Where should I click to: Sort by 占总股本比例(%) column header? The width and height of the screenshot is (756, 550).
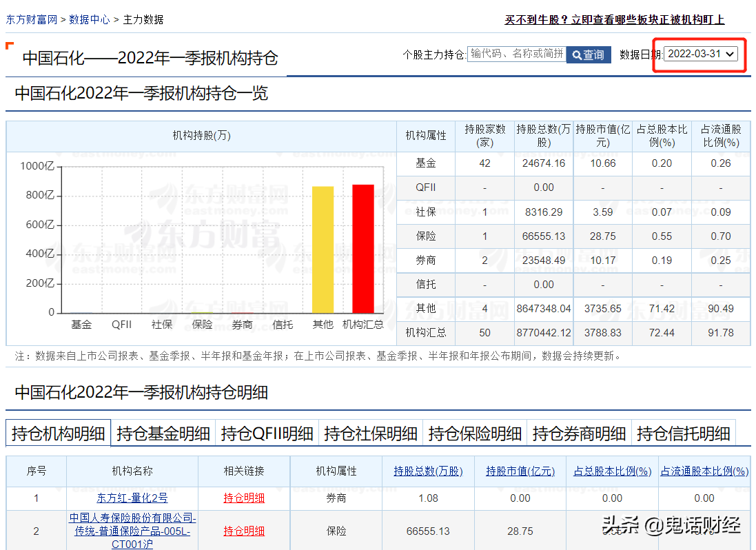[613, 471]
